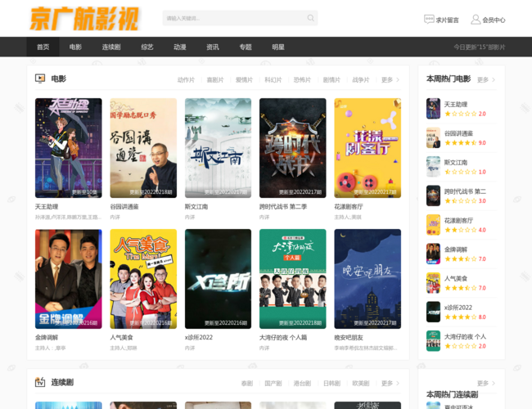Click the 京广航影视 site logo
Viewport: 532px width, 409px height.
[84, 19]
